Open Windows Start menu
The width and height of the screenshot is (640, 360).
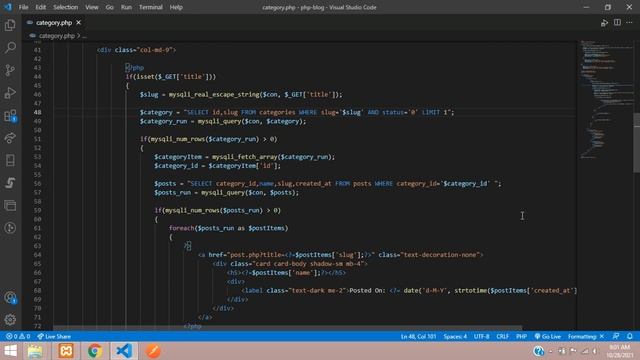tap(11, 351)
